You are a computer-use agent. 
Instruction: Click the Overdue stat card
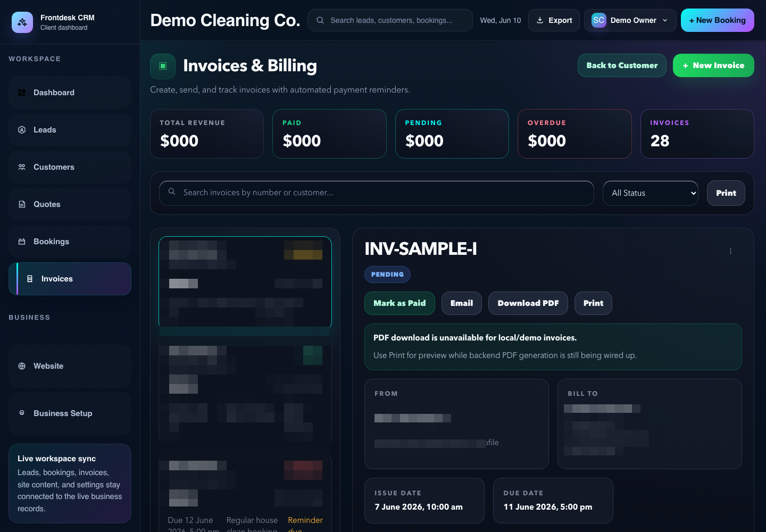574,134
